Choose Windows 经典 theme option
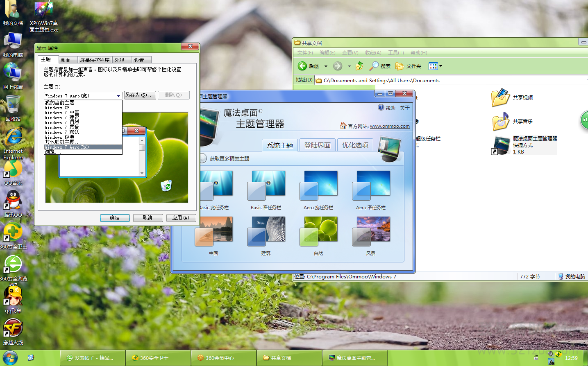Viewport: 588px width, 366px height. click(83, 137)
